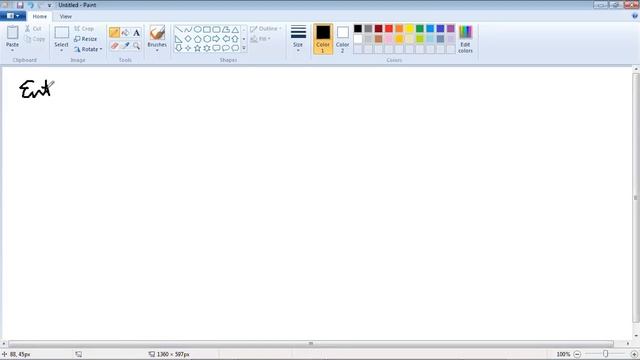Image resolution: width=640 pixels, height=360 pixels.
Task: Pick the yellow color swatch
Action: click(409, 29)
